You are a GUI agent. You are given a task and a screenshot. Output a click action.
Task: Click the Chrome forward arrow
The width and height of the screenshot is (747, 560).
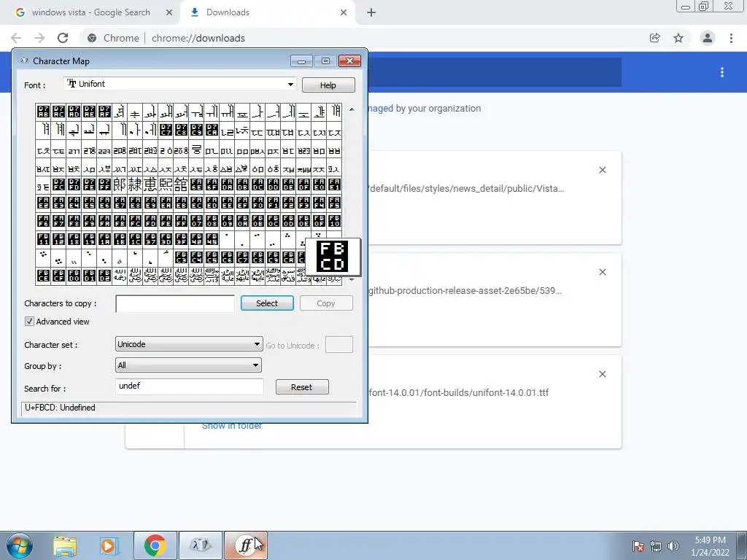pyautogui.click(x=39, y=38)
